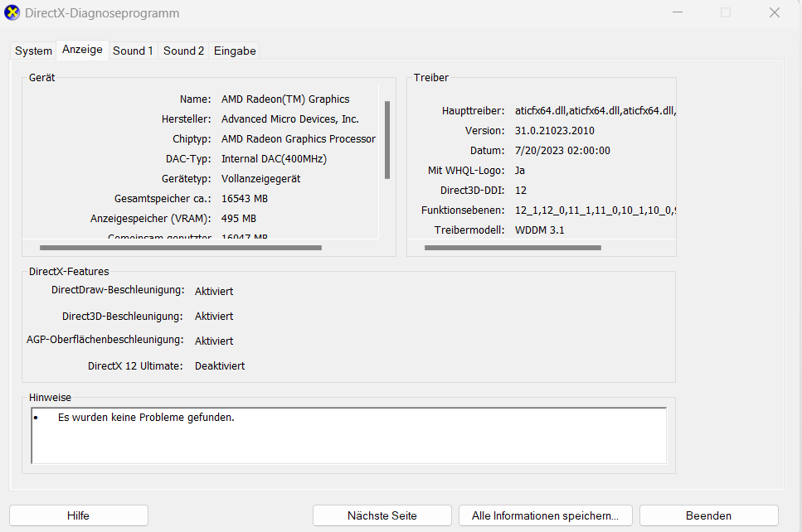
Task: Click the 'Anzeigespeicher (VRAM):' label
Action: 151,219
